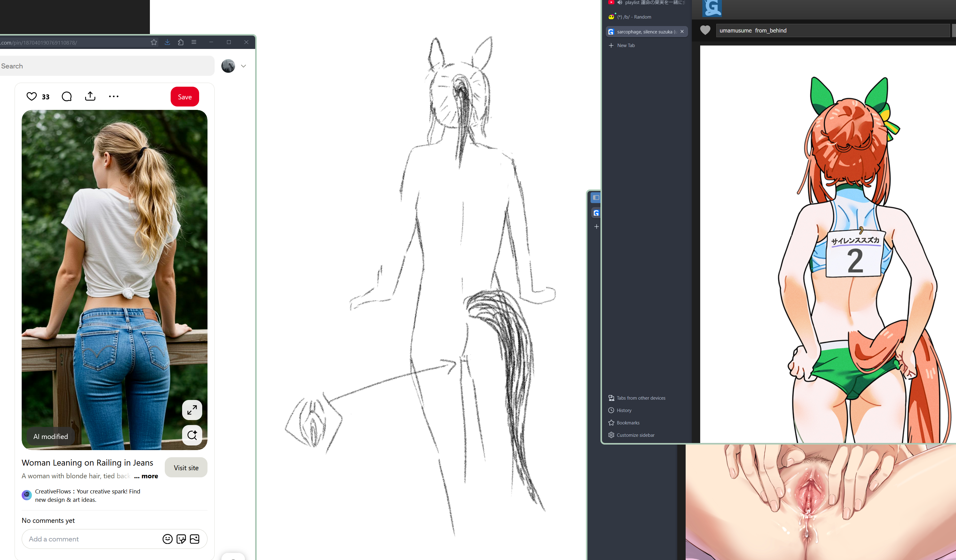Click the 33 likes count

(x=46, y=97)
